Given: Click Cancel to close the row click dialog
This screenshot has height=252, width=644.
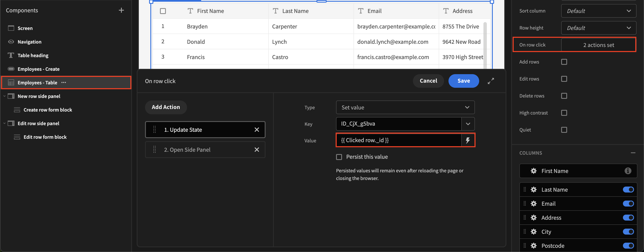Looking at the screenshot, I should pos(428,81).
